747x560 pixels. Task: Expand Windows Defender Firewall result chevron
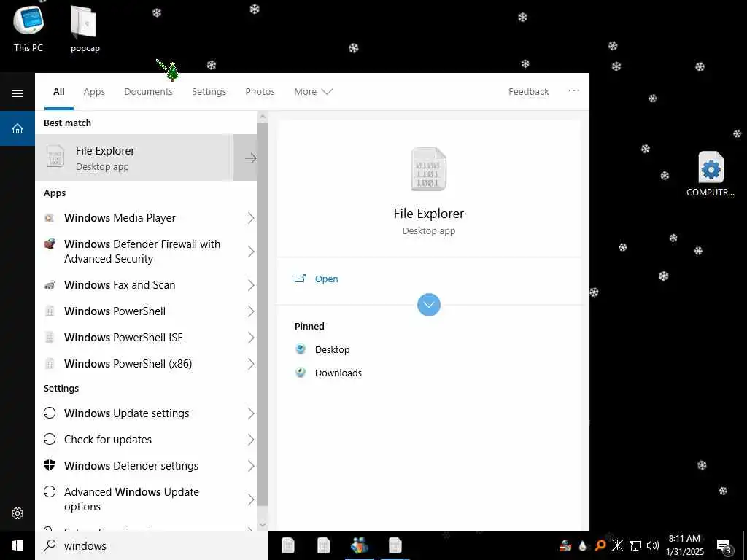pyautogui.click(x=251, y=252)
